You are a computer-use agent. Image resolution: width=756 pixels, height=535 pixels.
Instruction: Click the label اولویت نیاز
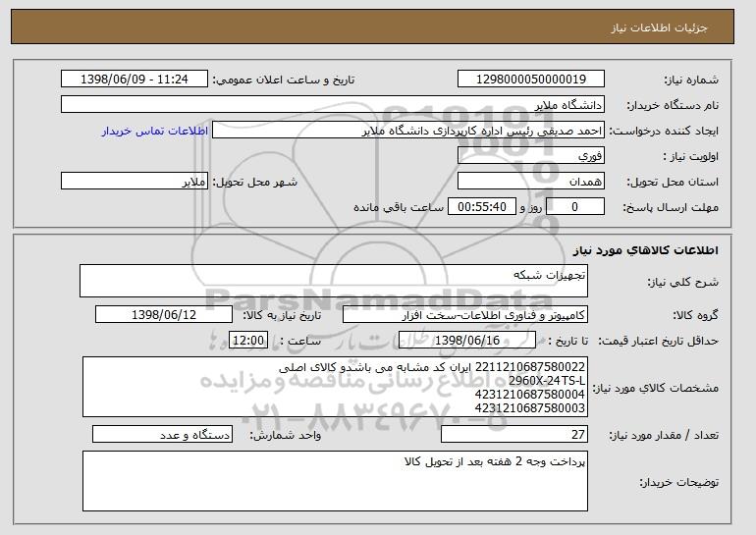point(690,156)
